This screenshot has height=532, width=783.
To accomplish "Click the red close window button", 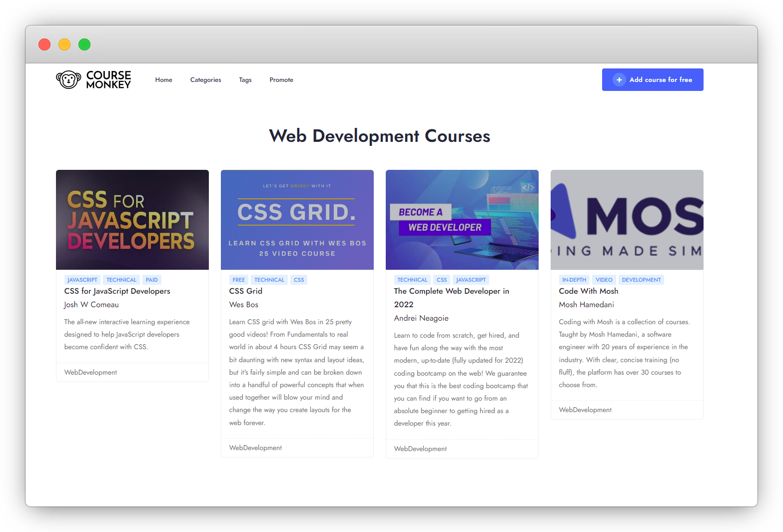I will tap(44, 44).
